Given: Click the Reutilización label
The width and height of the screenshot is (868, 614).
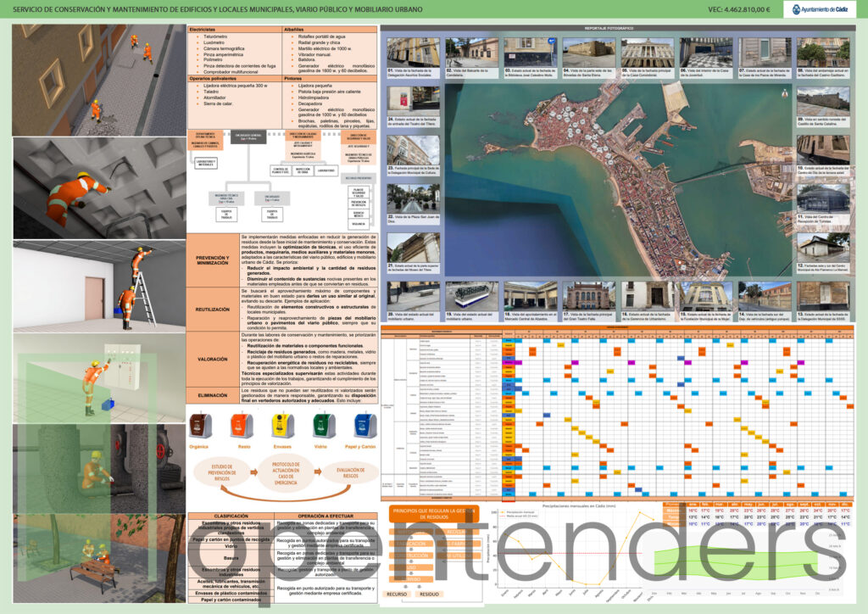Looking at the screenshot, I should click(213, 310).
